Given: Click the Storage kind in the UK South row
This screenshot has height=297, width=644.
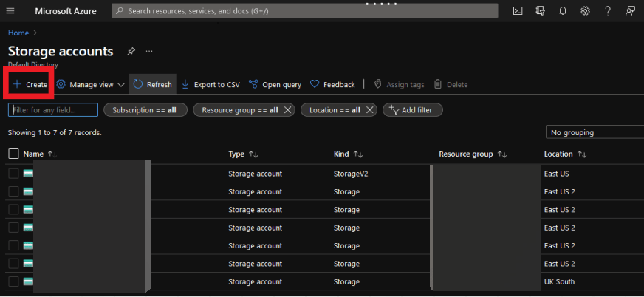Looking at the screenshot, I should (x=346, y=281).
